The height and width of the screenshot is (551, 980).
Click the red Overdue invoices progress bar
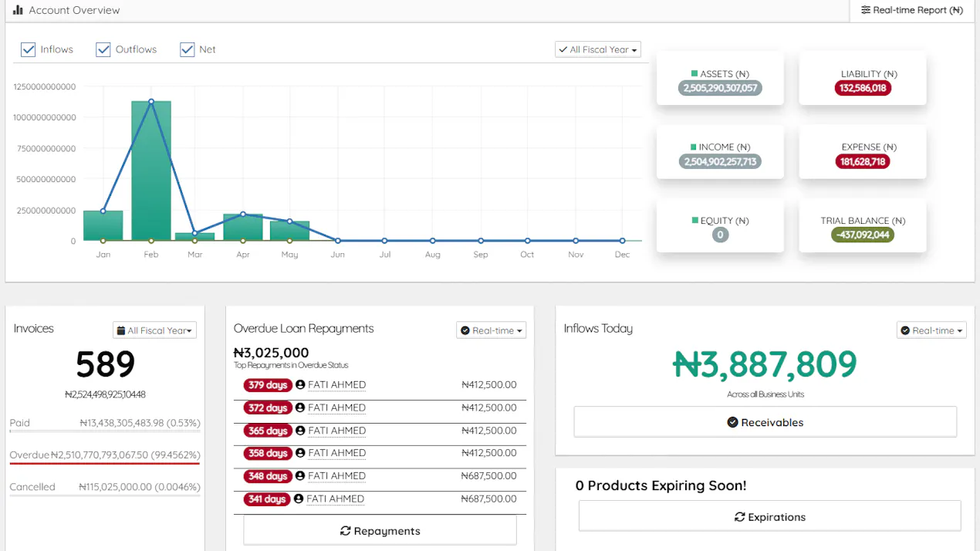pos(105,463)
